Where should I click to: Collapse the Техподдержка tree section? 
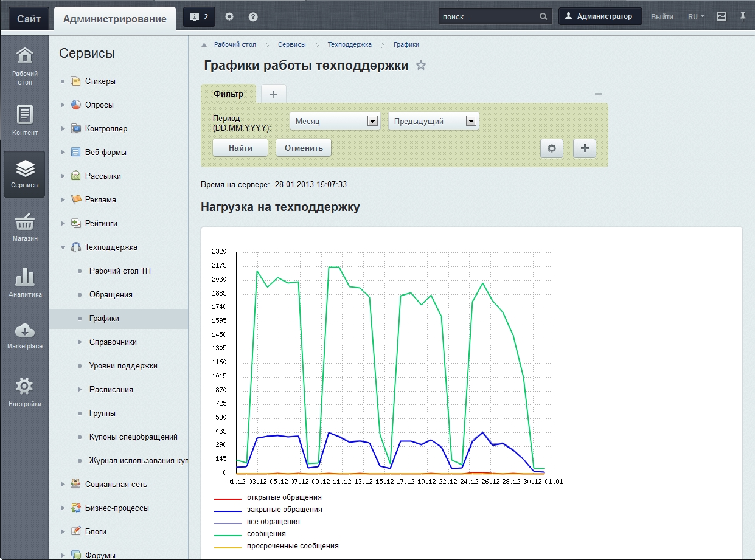[63, 247]
